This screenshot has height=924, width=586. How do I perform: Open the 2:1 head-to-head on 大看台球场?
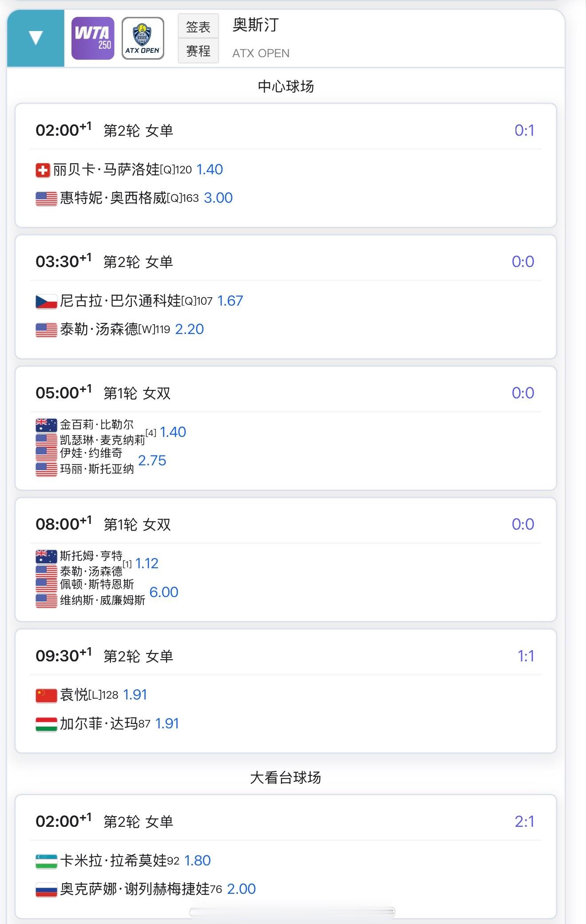coord(524,822)
